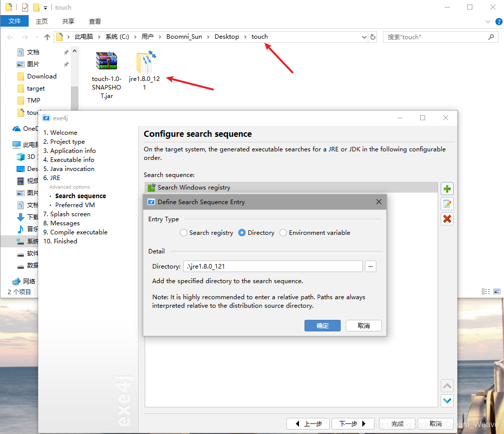Select the Search Windows registry row

coord(291,188)
